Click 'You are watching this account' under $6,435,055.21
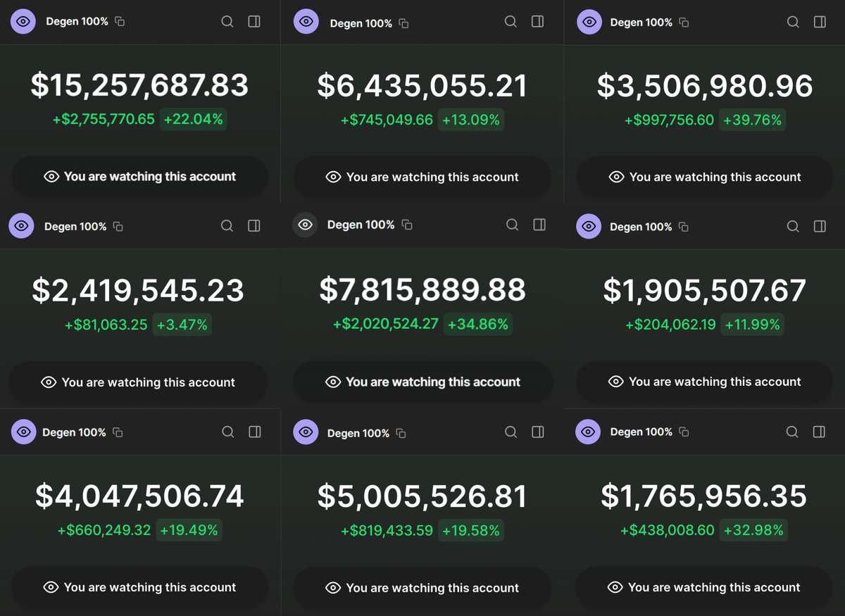Screen dimensions: 845x616 pyautogui.click(x=422, y=177)
